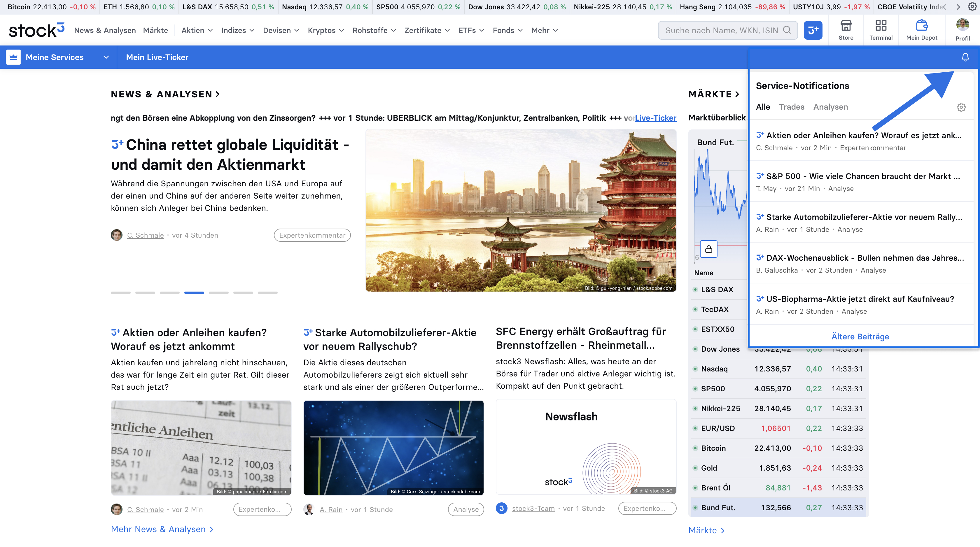
Task: Click C. Schmale avatar under China article
Action: pyautogui.click(x=116, y=235)
